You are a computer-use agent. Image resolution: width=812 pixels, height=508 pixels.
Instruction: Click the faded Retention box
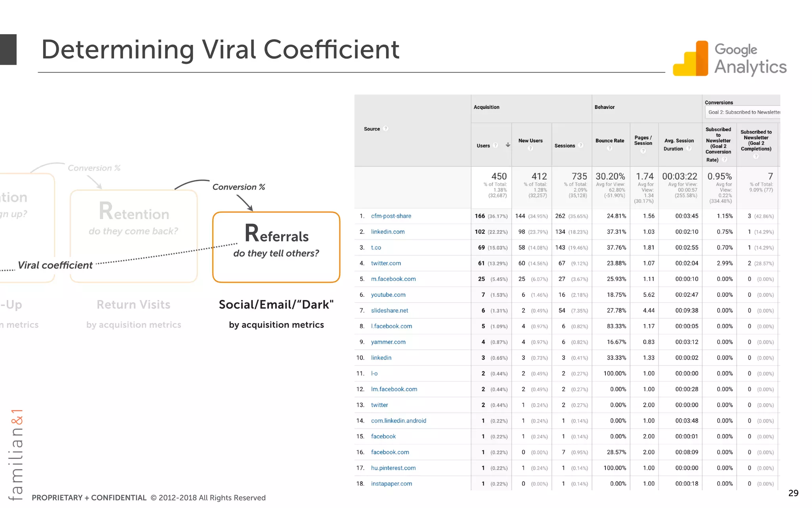coord(134,236)
